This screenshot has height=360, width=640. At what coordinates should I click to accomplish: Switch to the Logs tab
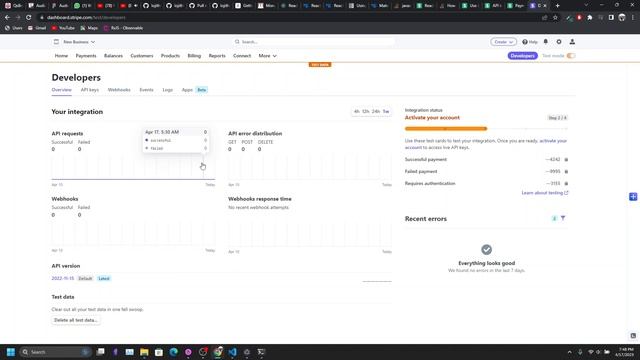pyautogui.click(x=168, y=90)
